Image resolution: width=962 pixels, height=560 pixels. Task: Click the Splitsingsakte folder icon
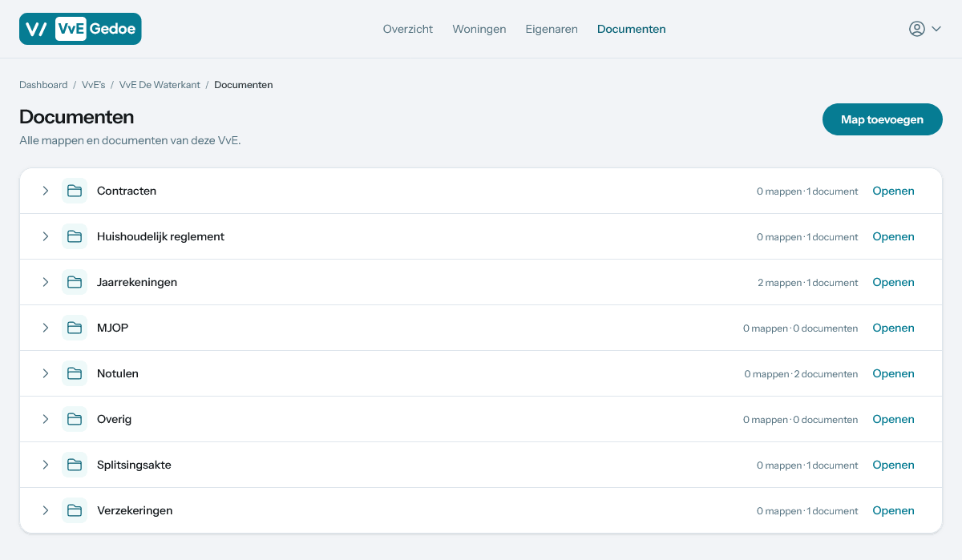(75, 465)
